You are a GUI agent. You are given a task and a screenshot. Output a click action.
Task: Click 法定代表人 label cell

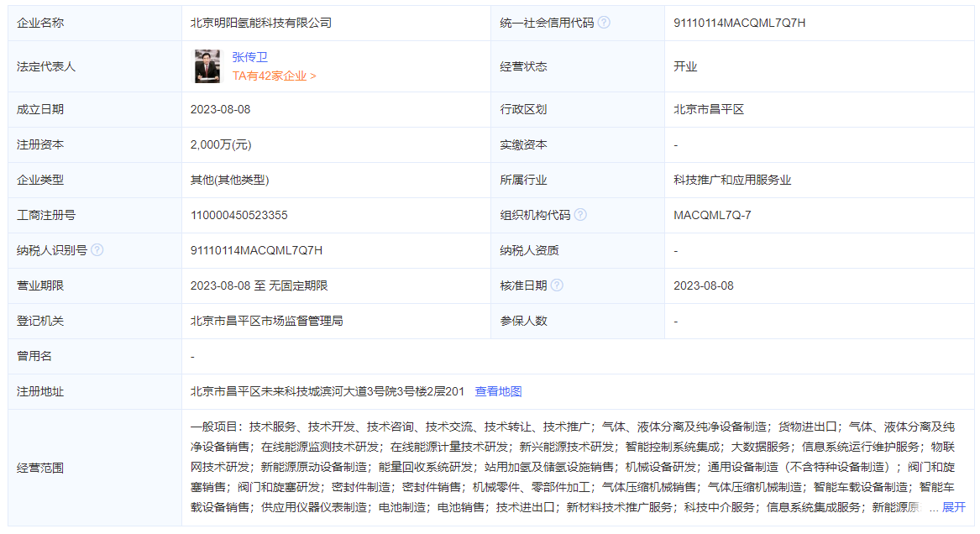click(95, 67)
